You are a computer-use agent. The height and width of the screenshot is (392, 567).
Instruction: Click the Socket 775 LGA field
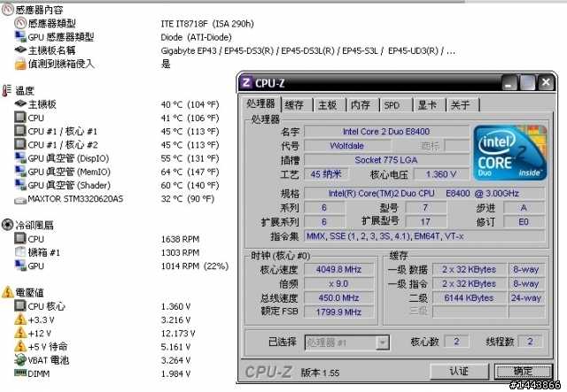[386, 160]
